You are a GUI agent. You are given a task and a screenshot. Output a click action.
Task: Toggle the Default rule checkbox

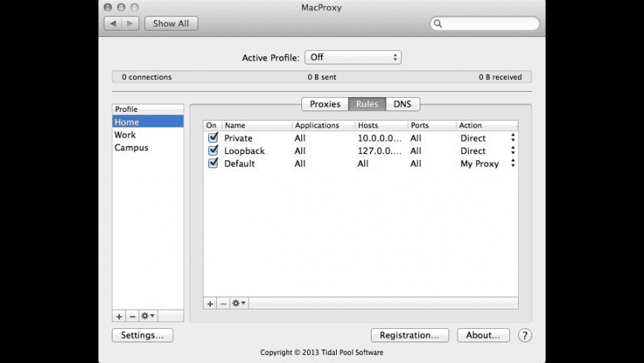click(213, 163)
